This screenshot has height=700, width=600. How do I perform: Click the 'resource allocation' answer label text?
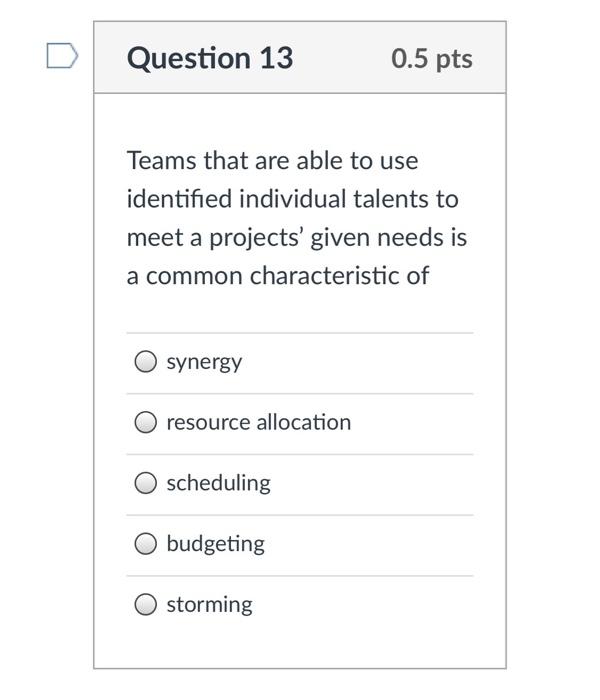click(x=258, y=422)
